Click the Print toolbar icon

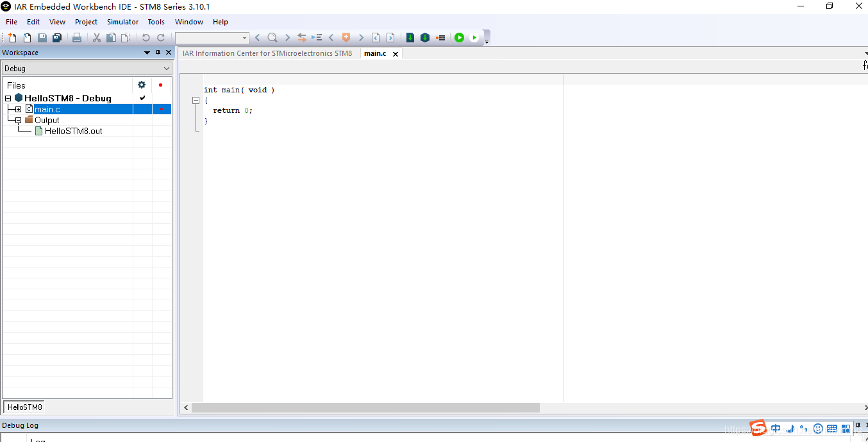(77, 38)
